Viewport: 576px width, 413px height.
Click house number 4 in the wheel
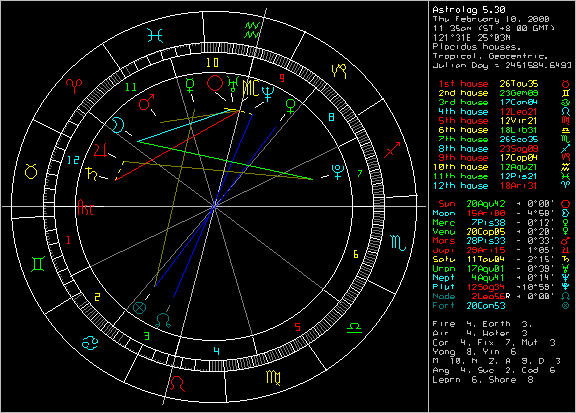coord(217,351)
